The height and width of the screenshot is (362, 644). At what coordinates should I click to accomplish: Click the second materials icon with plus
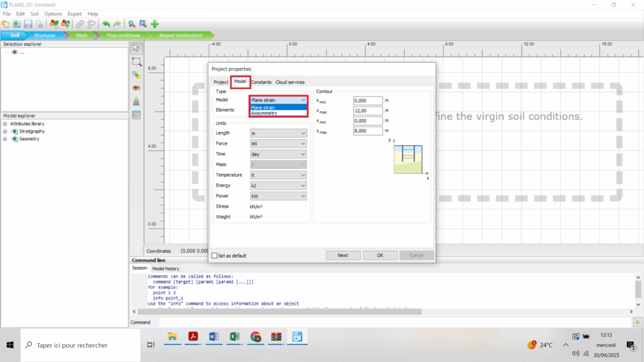click(65, 25)
